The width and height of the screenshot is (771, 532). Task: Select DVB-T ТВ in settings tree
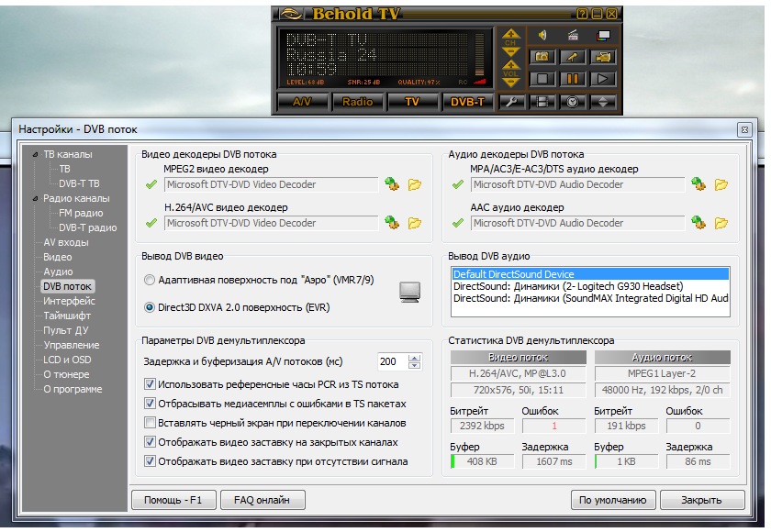[x=79, y=183]
